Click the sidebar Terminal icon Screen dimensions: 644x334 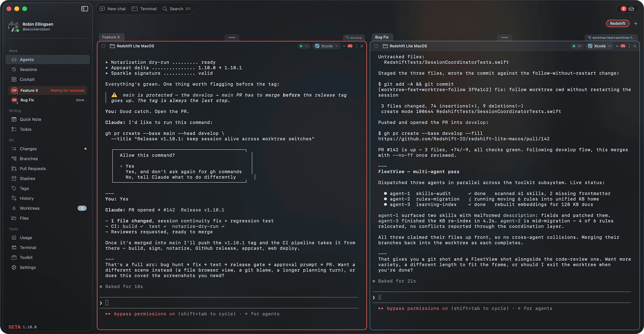point(14,248)
